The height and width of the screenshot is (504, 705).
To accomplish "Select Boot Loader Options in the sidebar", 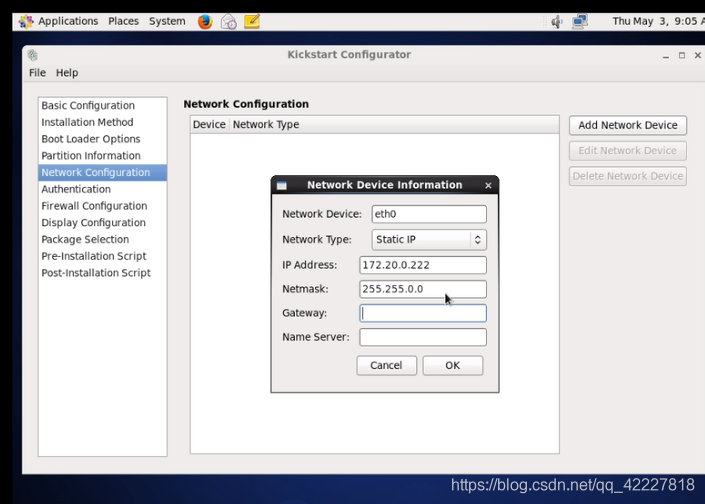I will [103, 139].
